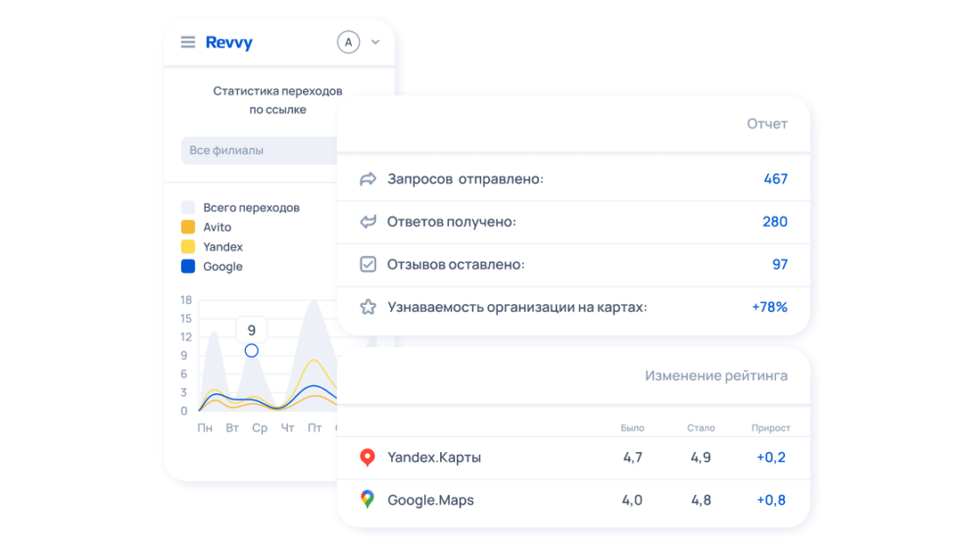980x552 pixels.
Task: Click Yandex previous rating 4,7
Action: [632, 458]
